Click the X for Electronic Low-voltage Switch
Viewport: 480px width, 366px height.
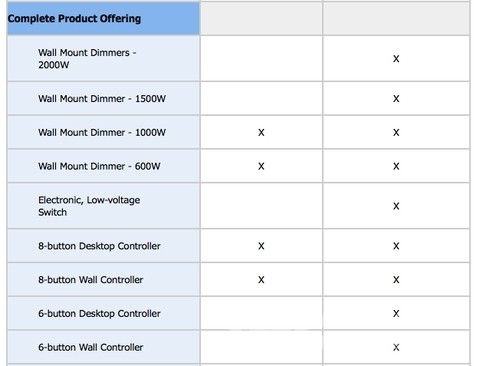tap(396, 206)
